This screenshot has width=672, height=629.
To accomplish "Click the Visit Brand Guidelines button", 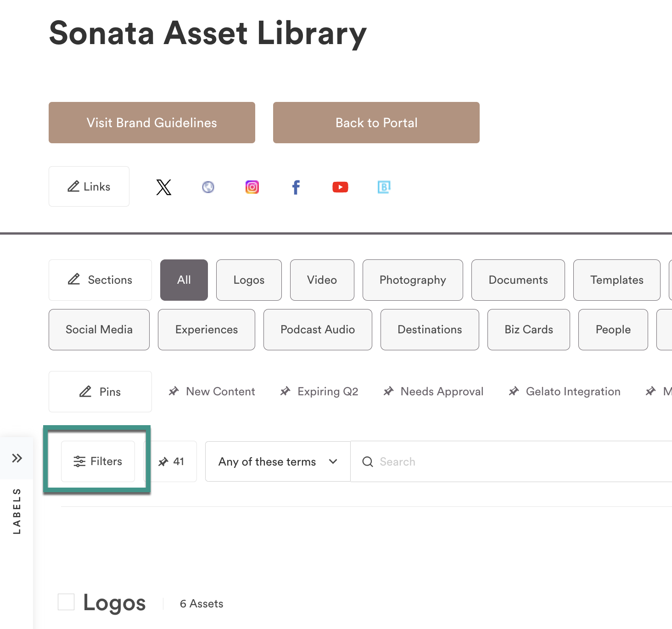I will (x=152, y=123).
